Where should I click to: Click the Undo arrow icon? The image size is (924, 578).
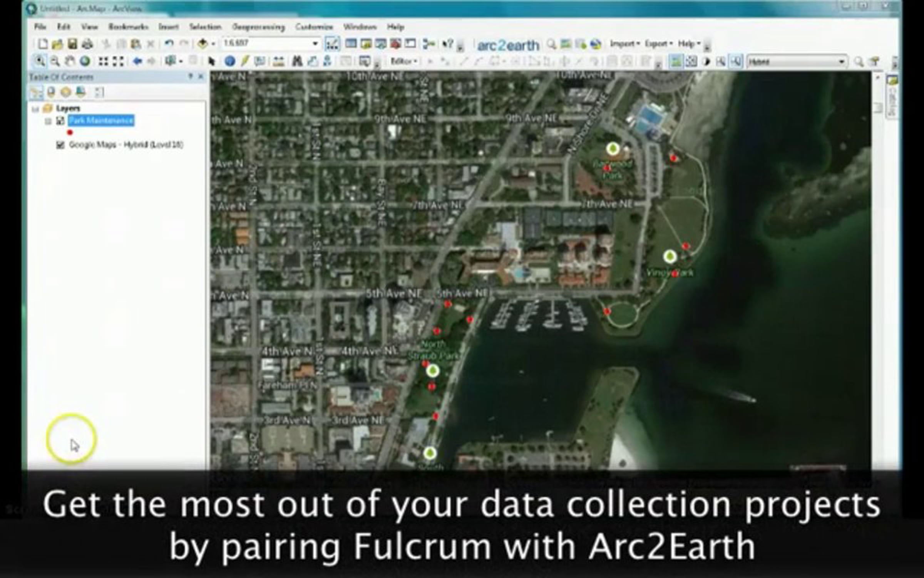tap(169, 44)
